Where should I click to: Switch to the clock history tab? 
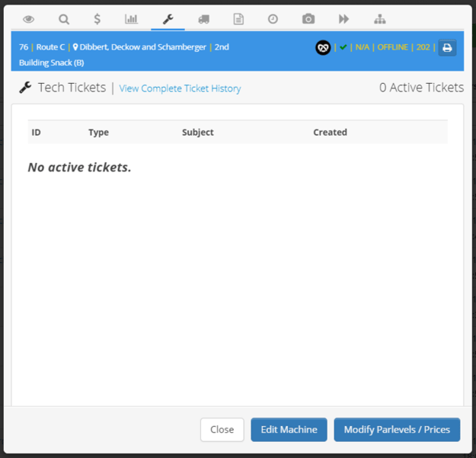pos(273,19)
